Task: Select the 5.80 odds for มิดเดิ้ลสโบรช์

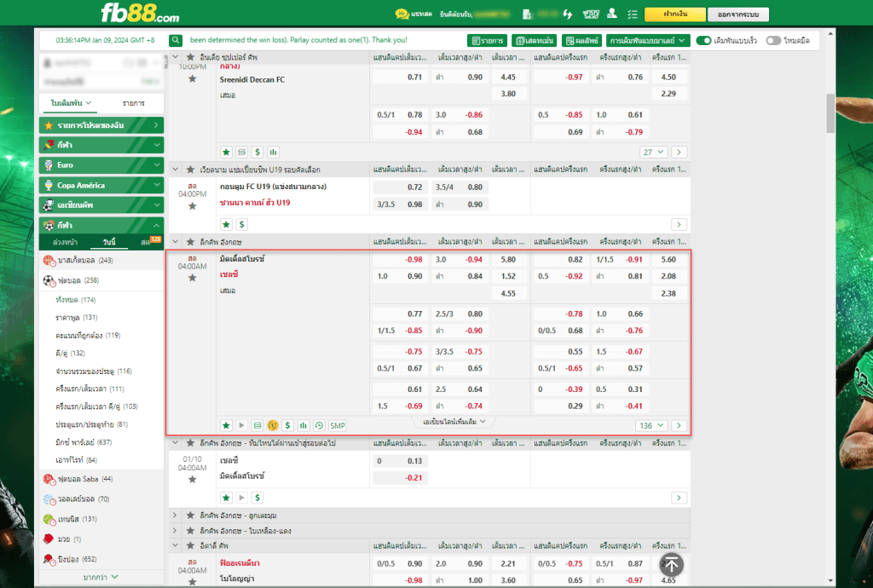Action: point(508,259)
